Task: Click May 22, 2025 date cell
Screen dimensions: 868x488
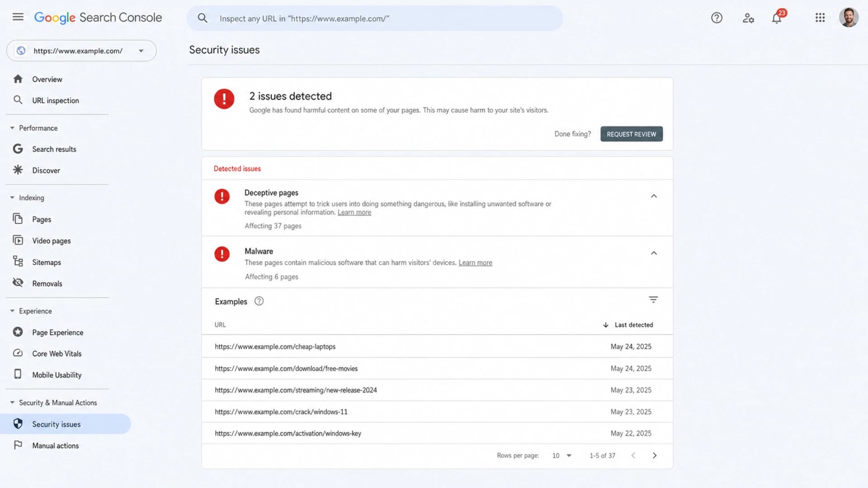Action: 631,433
